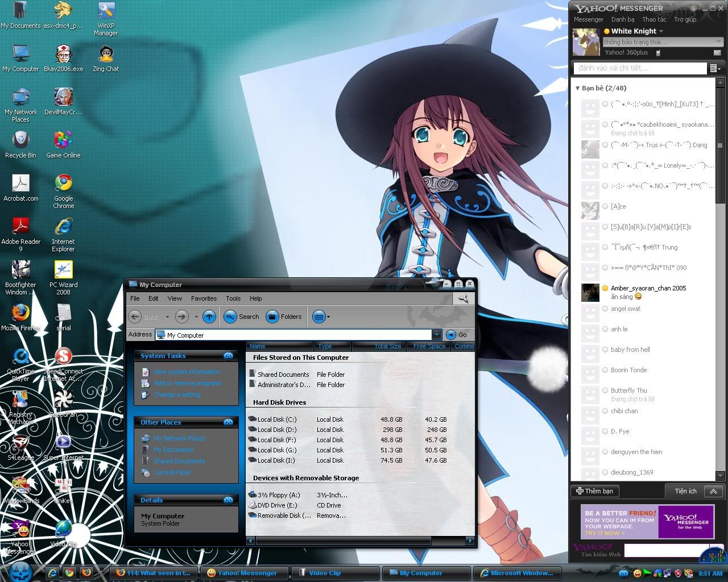Open the Favorites menu in My Computer
The width and height of the screenshot is (728, 582).
click(204, 298)
